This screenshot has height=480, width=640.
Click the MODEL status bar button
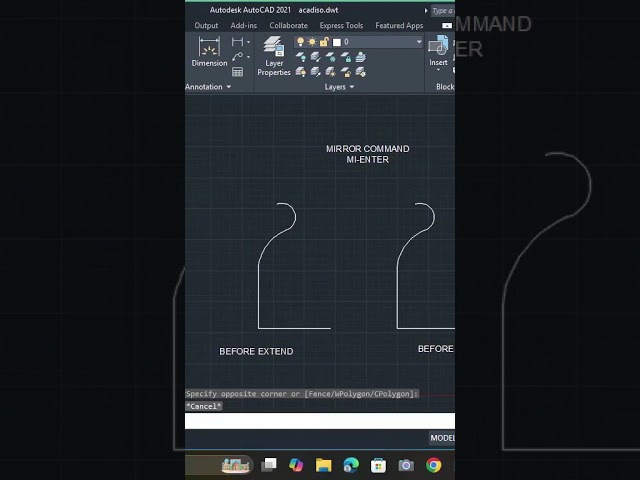tap(442, 438)
